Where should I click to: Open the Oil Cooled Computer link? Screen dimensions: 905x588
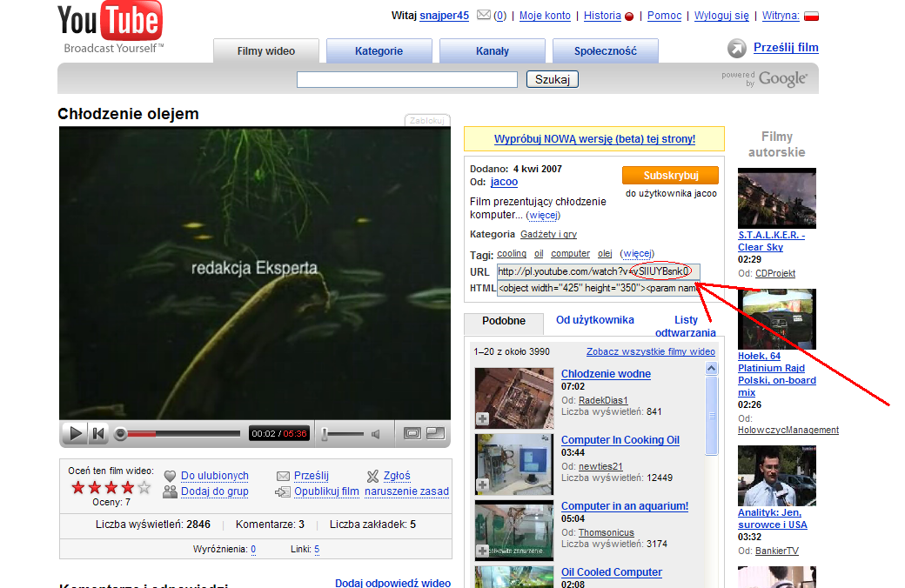[x=612, y=572]
